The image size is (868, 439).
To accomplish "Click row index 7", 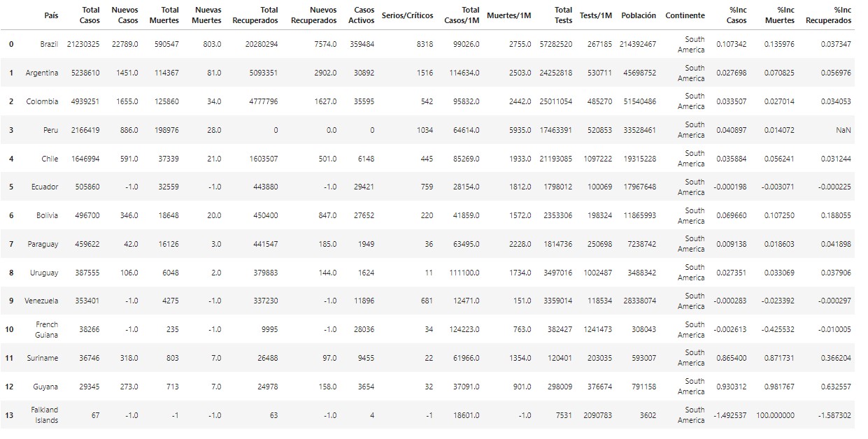I will point(11,244).
